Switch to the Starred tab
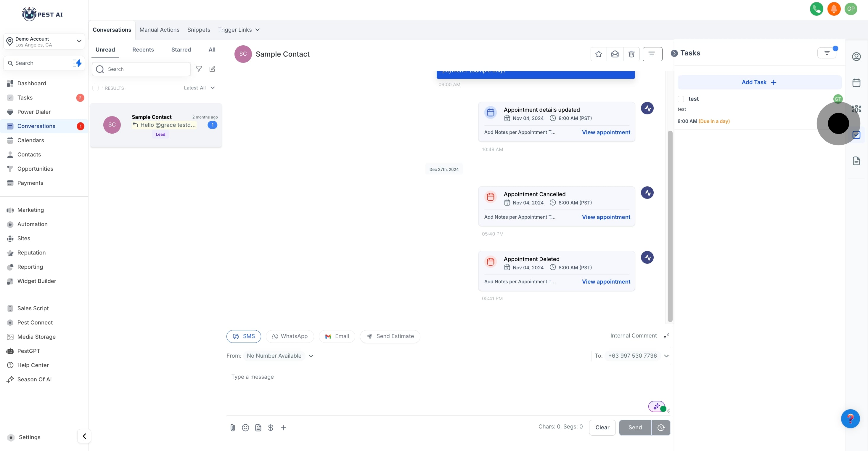868x451 pixels. pos(181,49)
